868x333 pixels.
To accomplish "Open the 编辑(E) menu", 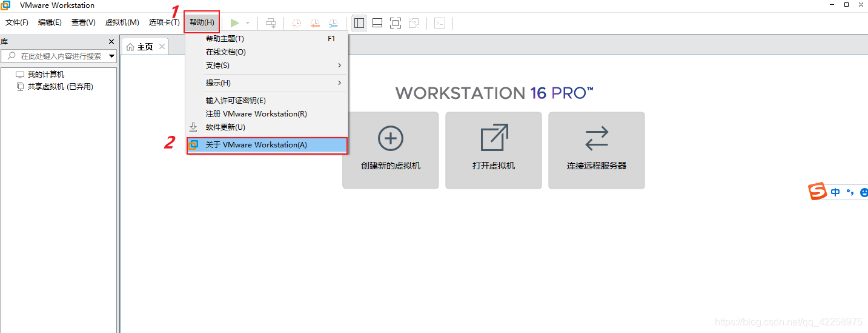I will [x=50, y=22].
